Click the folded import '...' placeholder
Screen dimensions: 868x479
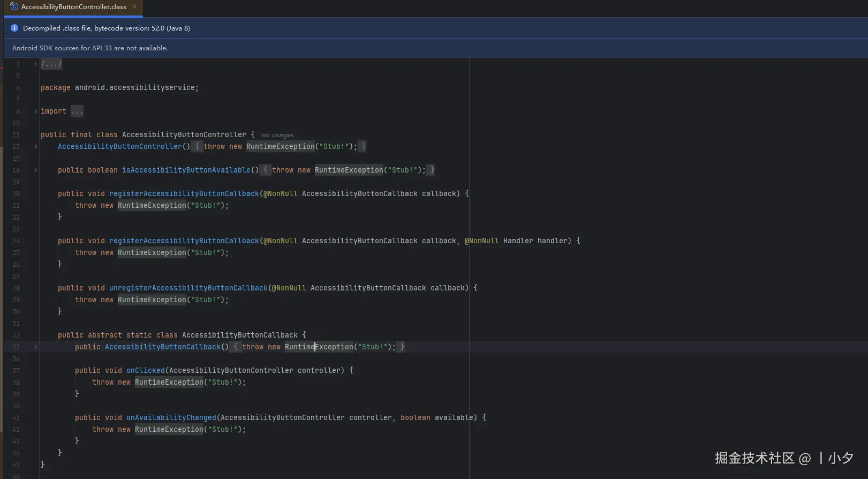pyautogui.click(x=77, y=111)
